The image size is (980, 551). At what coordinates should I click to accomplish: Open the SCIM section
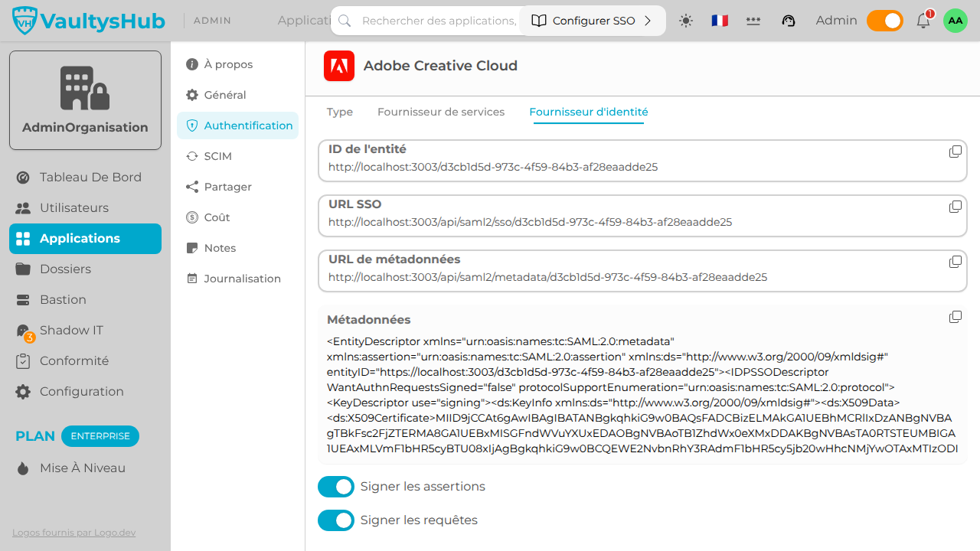(x=237, y=156)
